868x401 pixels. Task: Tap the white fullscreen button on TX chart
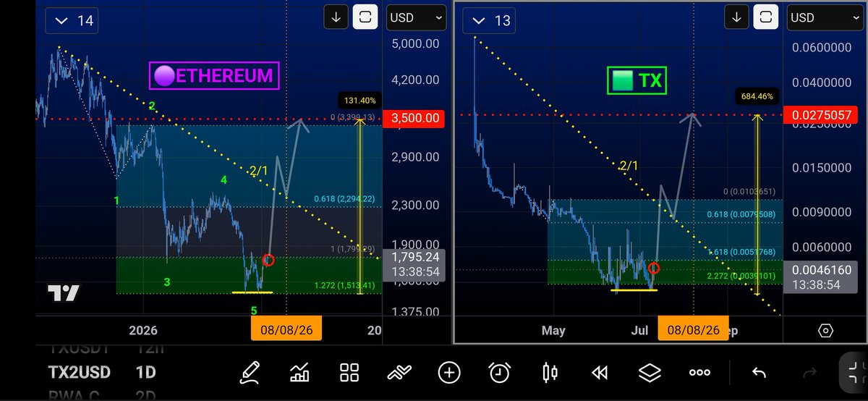coord(765,17)
